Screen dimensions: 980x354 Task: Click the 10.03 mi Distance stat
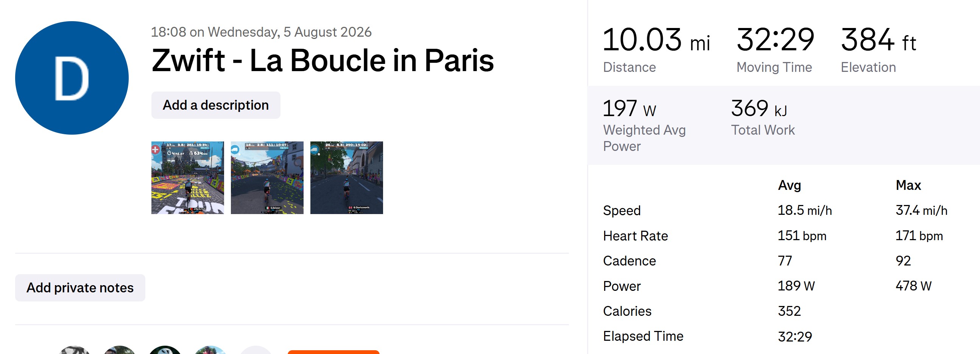point(656,49)
